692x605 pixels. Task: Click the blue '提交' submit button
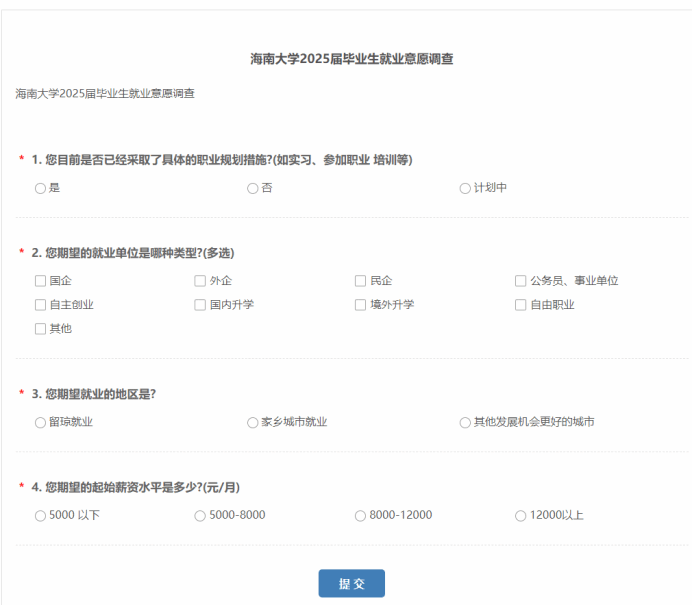pyautogui.click(x=351, y=584)
